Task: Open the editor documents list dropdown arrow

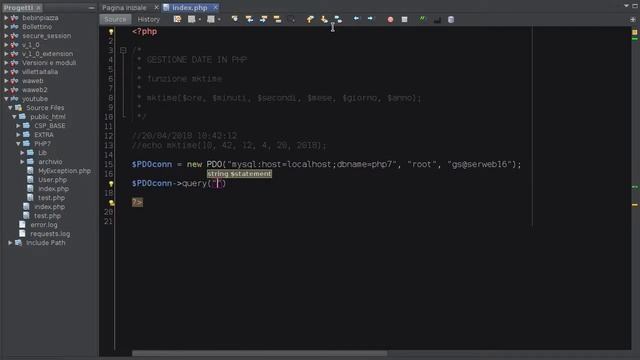Action: tap(626, 6)
